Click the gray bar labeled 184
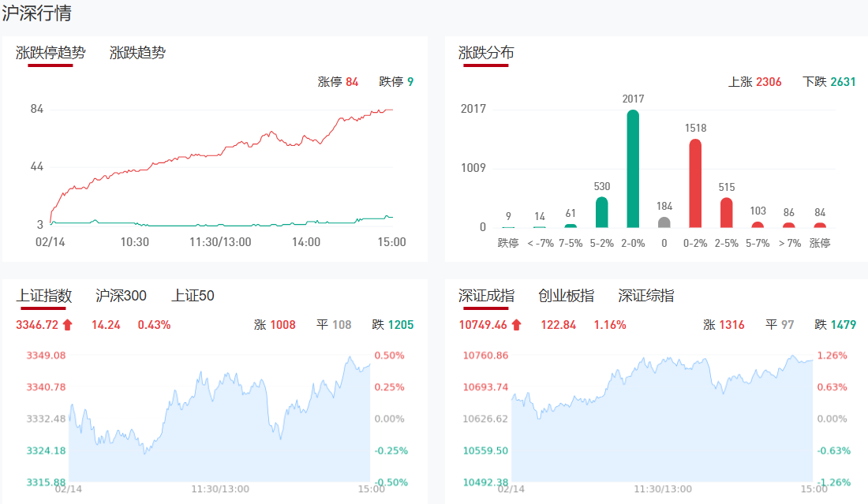The width and height of the screenshot is (868, 504). click(664, 222)
